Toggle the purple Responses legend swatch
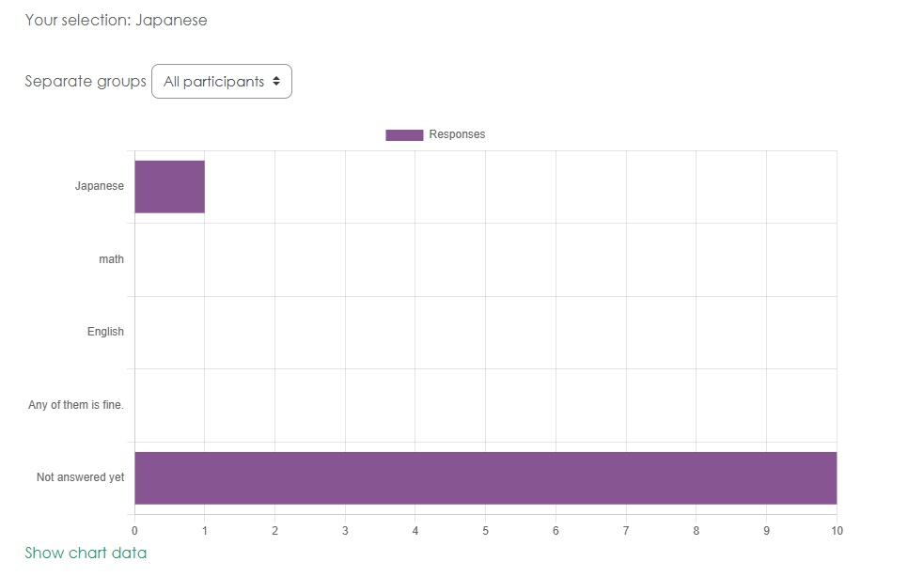 (x=404, y=134)
